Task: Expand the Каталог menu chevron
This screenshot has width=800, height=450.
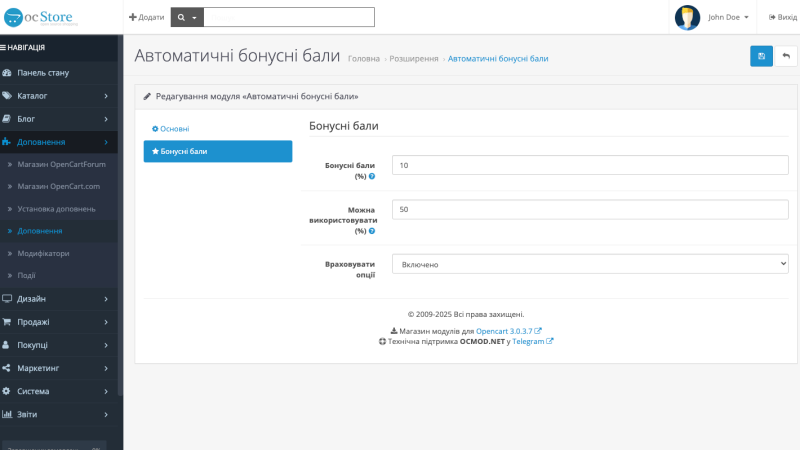Action: [106, 96]
